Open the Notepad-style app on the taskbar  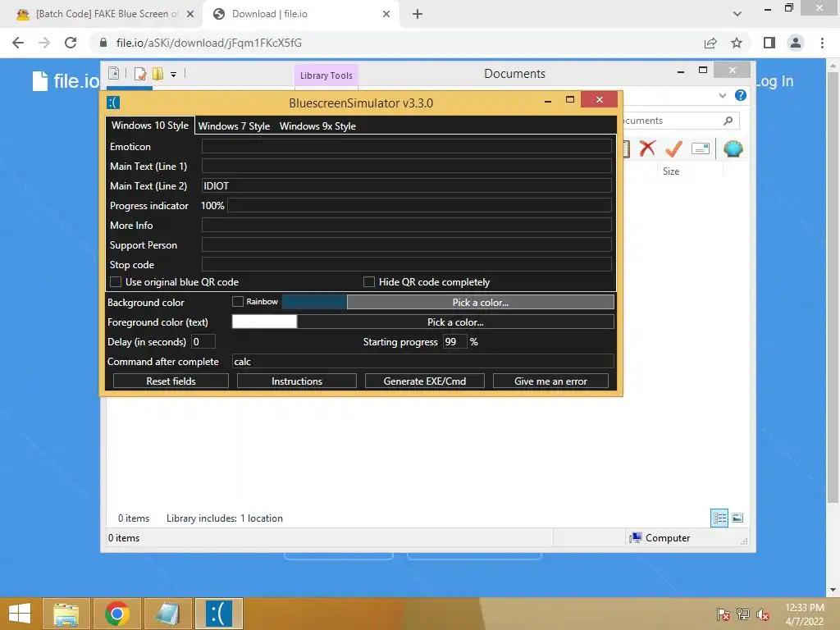coord(167,614)
